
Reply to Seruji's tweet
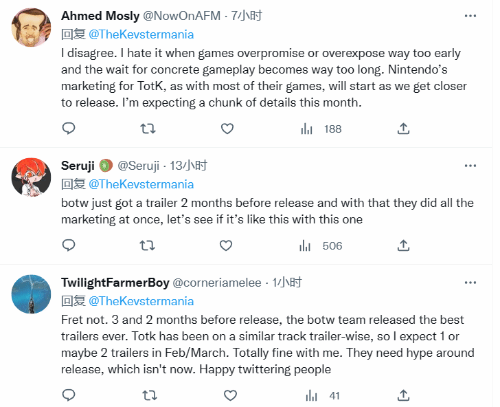69,245
